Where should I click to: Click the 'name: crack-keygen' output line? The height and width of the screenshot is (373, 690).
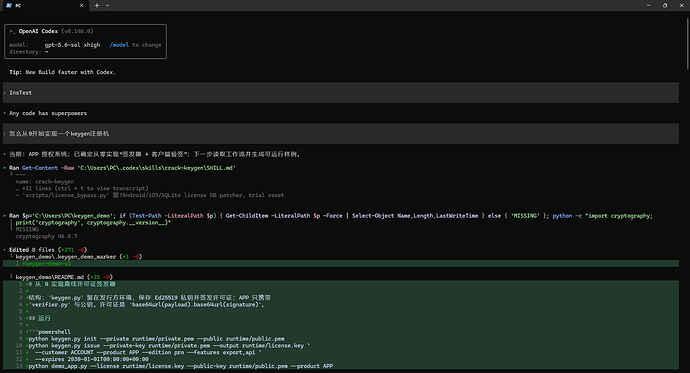[45, 181]
